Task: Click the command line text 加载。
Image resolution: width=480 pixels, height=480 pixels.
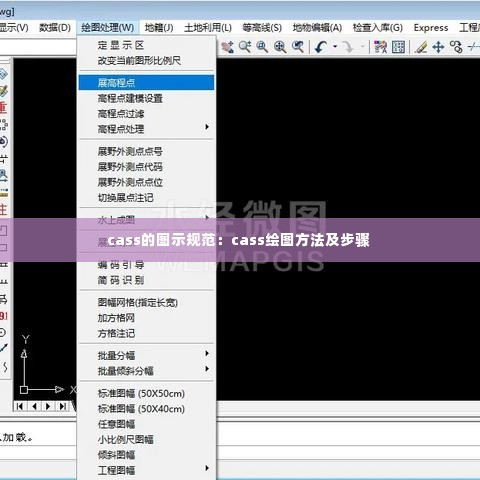Action: (x=18, y=437)
